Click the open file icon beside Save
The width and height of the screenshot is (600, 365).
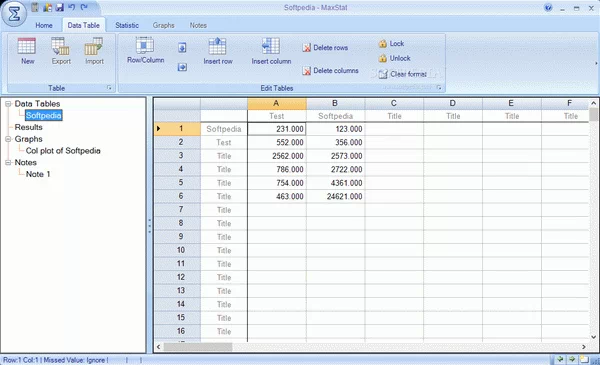47,7
